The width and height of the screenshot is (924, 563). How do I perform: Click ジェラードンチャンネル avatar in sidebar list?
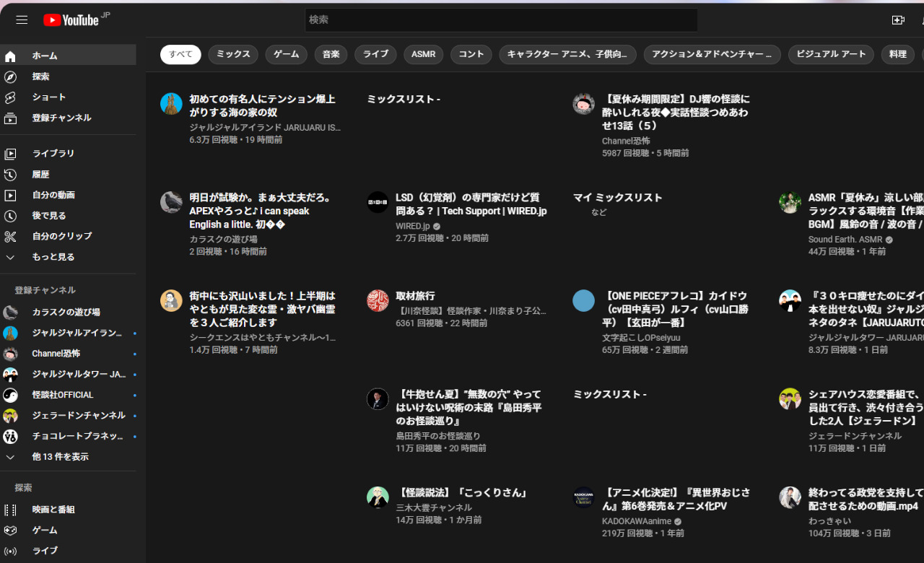coord(10,416)
